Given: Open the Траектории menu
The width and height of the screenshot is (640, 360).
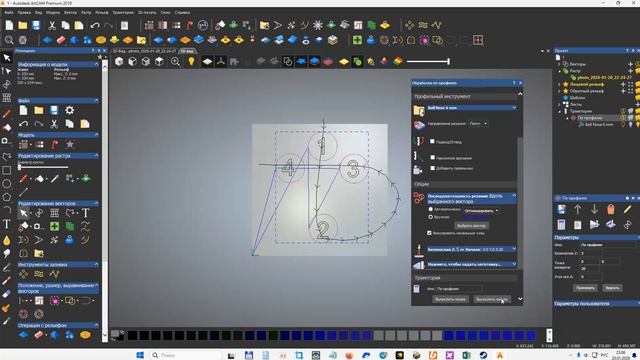Looking at the screenshot, I should (x=123, y=13).
